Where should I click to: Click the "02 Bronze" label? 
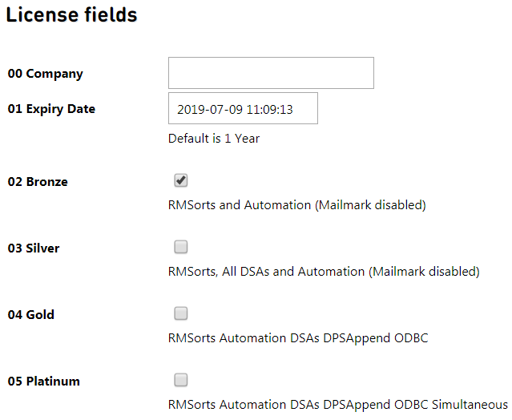[38, 182]
